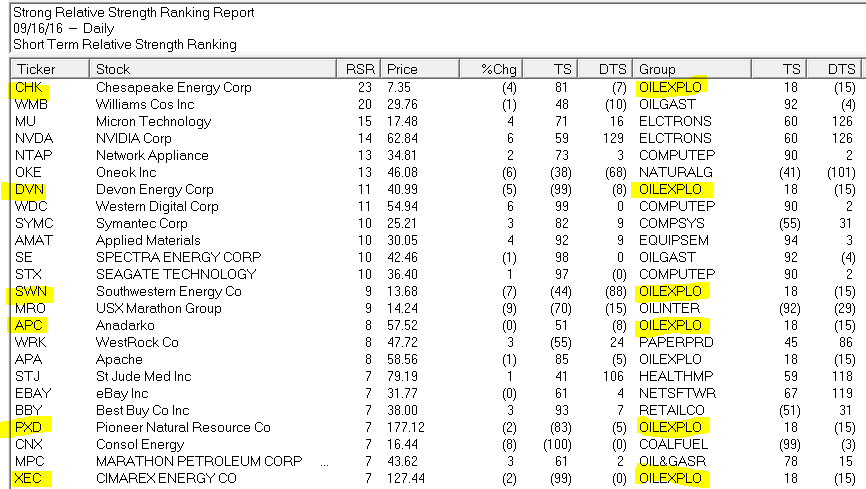Click Best Buy Co Inc stock name

(x=142, y=411)
